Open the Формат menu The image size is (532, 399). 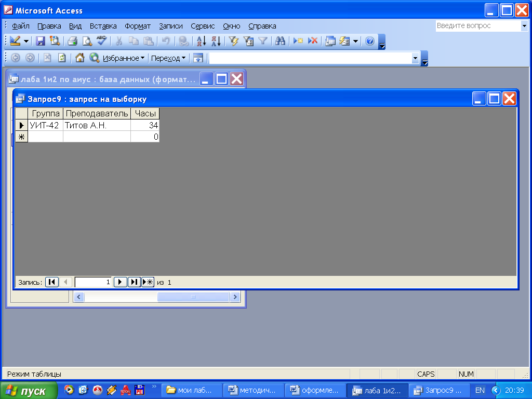click(137, 26)
